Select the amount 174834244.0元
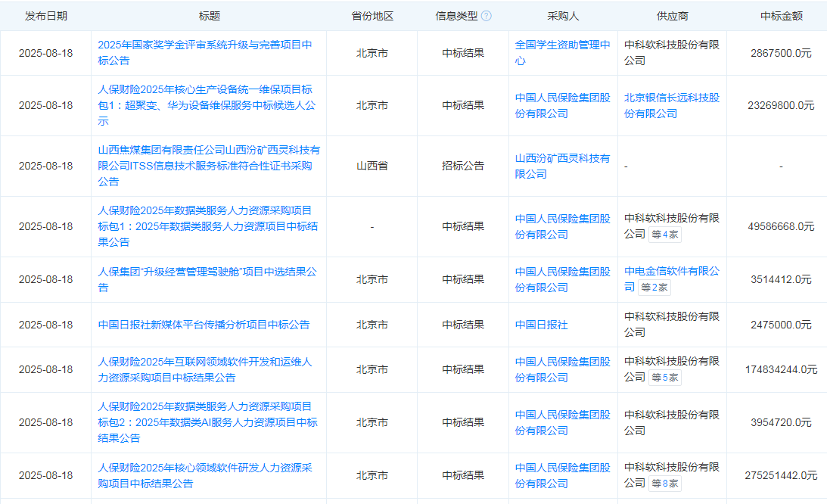The width and height of the screenshot is (827, 504). point(781,369)
